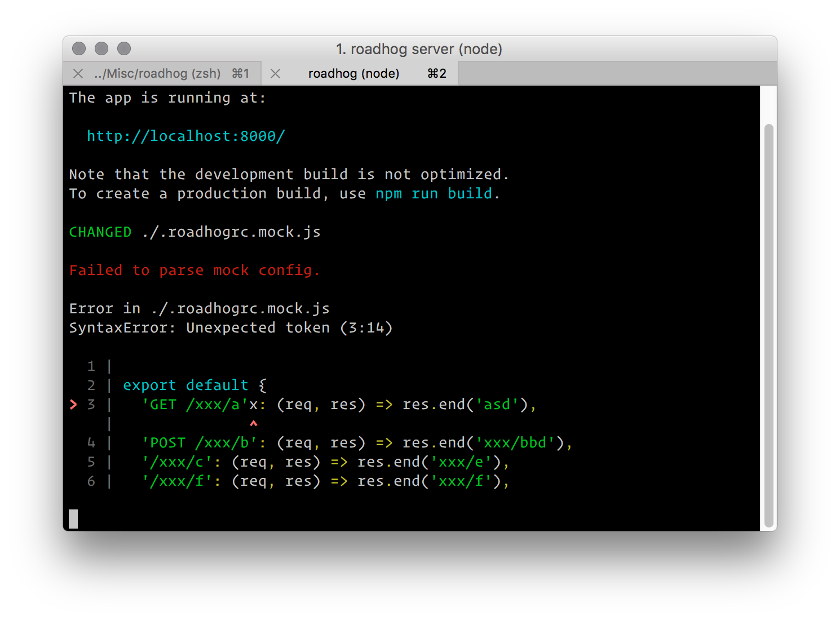This screenshot has width=840, height=621.
Task: Switch to the ../Misc/roadhog (zsh) tab
Action: point(162,73)
